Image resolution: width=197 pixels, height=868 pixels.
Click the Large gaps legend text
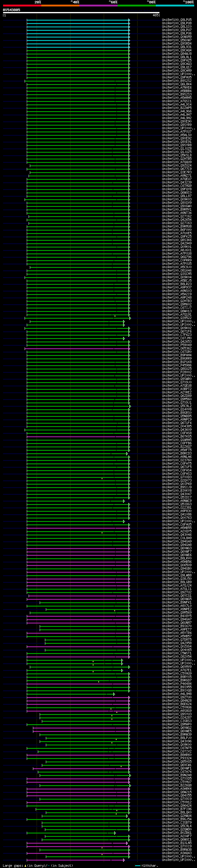[x=38, y=865]
